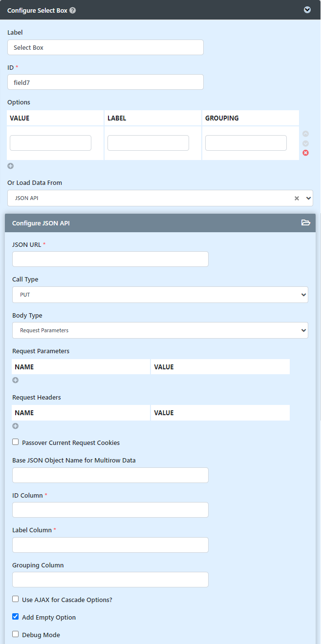Screen dimensions: 321x644
Task: Click the options VALUE cell input
Action: (51, 143)
